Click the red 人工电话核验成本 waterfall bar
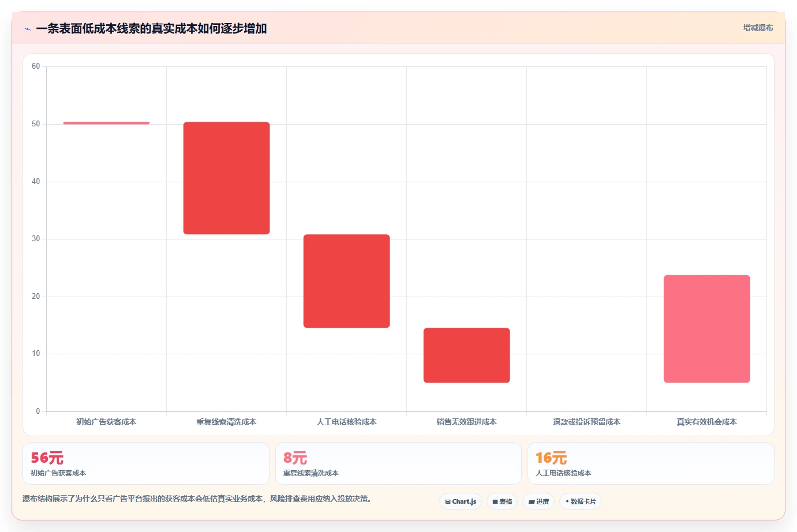Screen dimensions: 797x532 point(346,281)
